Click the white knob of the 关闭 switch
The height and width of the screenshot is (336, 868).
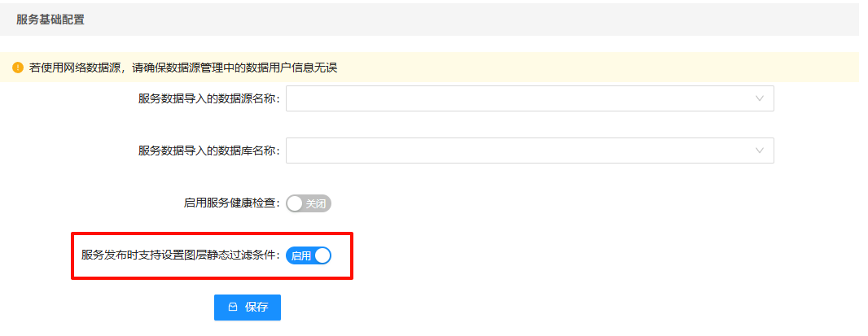point(296,203)
